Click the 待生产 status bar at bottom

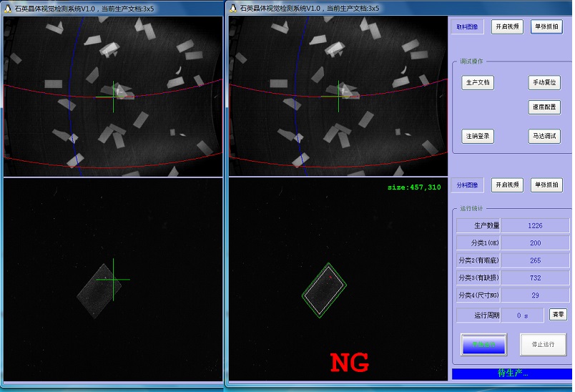click(x=511, y=373)
